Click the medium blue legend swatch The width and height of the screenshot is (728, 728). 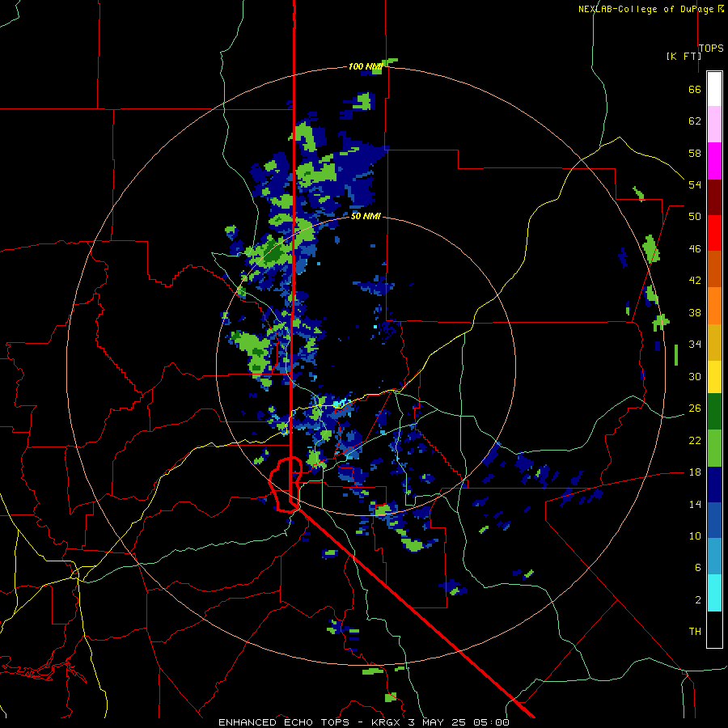click(x=714, y=520)
